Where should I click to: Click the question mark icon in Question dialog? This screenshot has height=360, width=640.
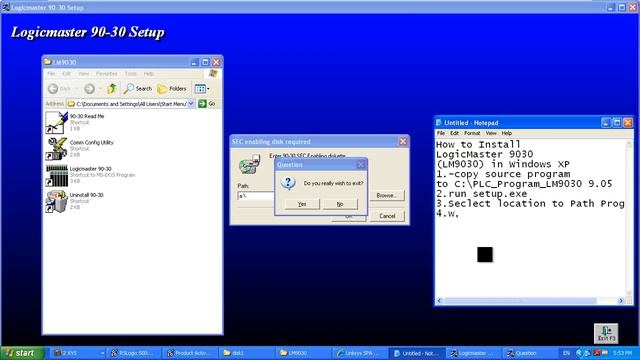288,183
